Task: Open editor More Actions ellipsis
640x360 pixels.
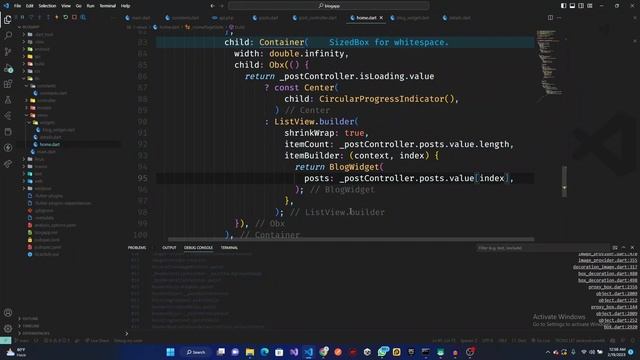Action: (559, 18)
